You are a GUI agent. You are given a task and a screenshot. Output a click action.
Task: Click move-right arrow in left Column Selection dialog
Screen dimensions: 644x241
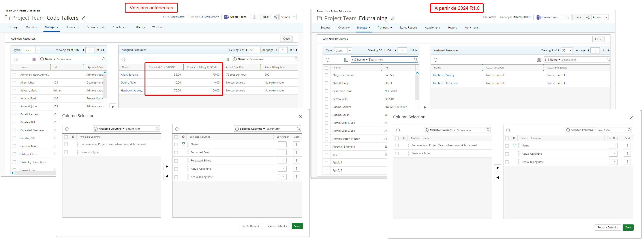pos(167,167)
